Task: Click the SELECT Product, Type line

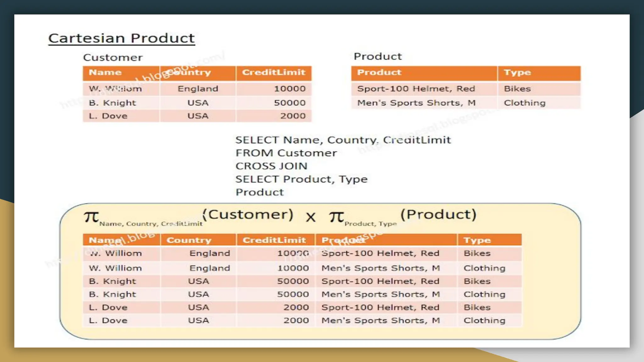Action: pos(301,179)
